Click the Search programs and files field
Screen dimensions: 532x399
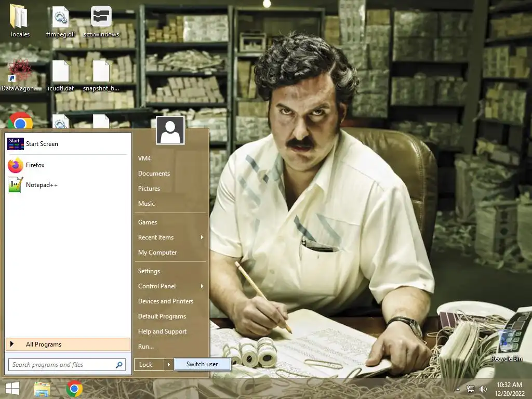click(x=67, y=365)
